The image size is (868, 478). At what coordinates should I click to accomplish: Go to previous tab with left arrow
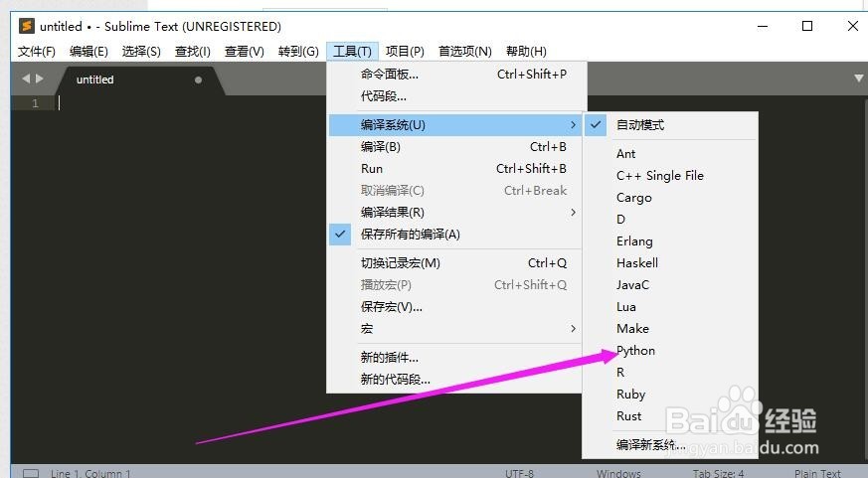[26, 79]
